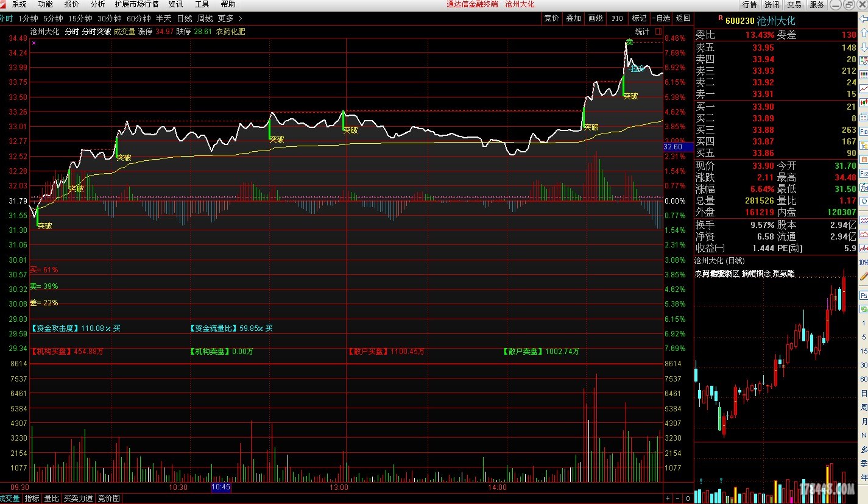Open the 扩展市场行情 menu
This screenshot has height=504, width=868.
click(x=136, y=4)
